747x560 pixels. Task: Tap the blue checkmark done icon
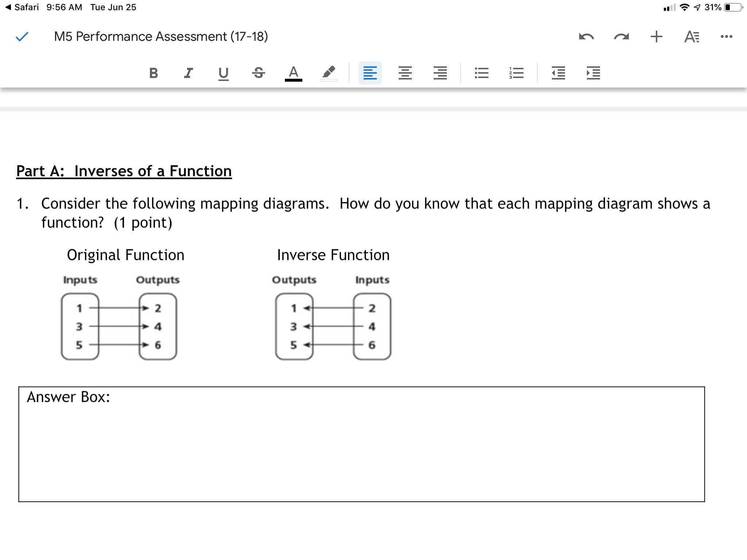[x=22, y=36]
